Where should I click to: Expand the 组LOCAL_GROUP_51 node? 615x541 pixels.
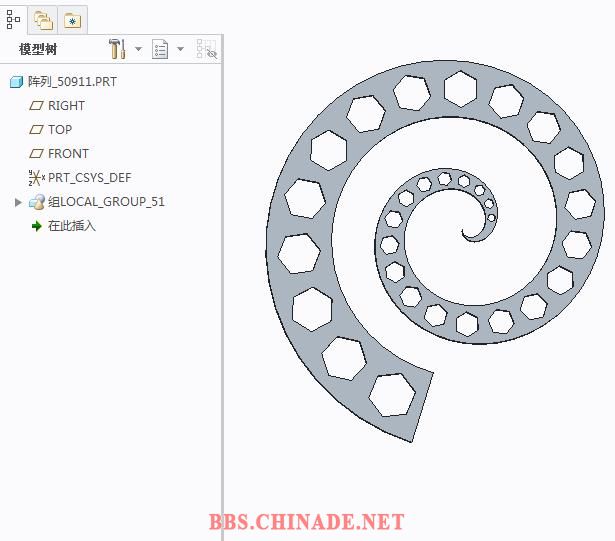[18, 202]
